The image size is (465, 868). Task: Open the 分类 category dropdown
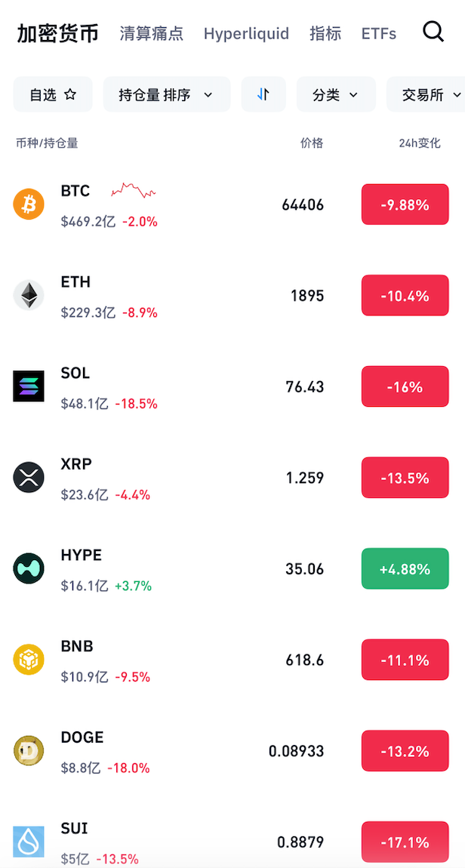pos(335,94)
